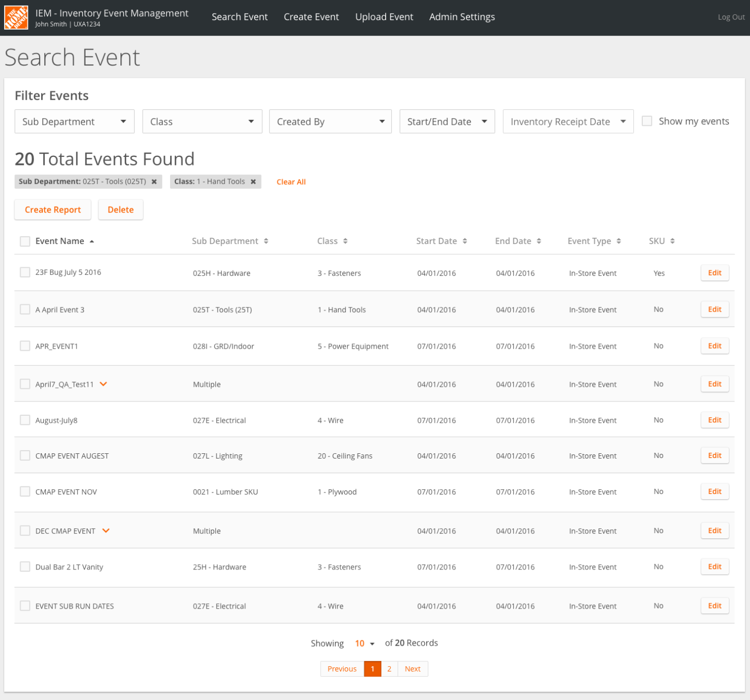The width and height of the screenshot is (750, 700).
Task: Click the Home Depot logo icon
Action: (16, 18)
